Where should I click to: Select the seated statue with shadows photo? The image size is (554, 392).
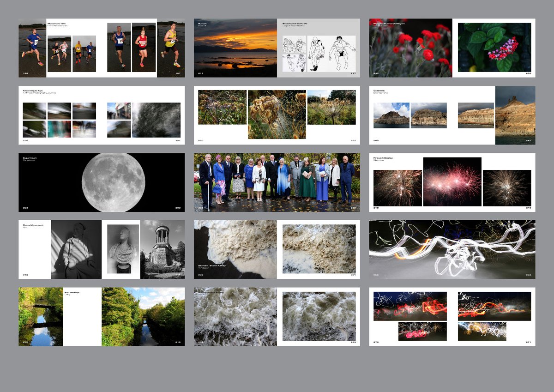[x=76, y=249]
